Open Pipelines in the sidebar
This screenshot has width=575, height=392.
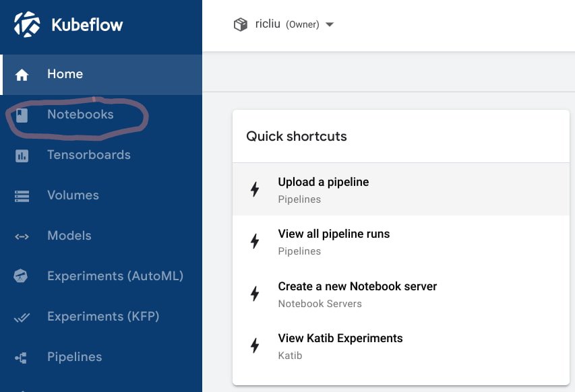[x=101, y=357]
